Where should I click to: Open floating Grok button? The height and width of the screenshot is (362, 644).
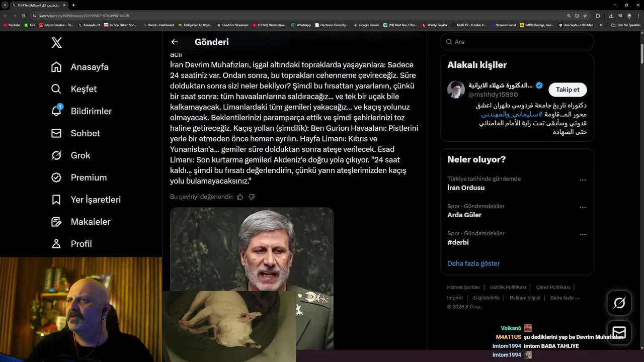coord(619,303)
